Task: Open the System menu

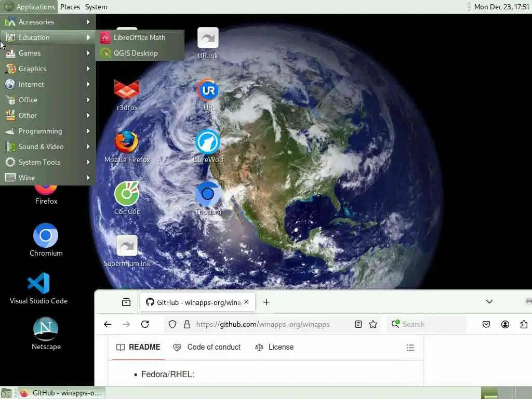Action: point(96,7)
